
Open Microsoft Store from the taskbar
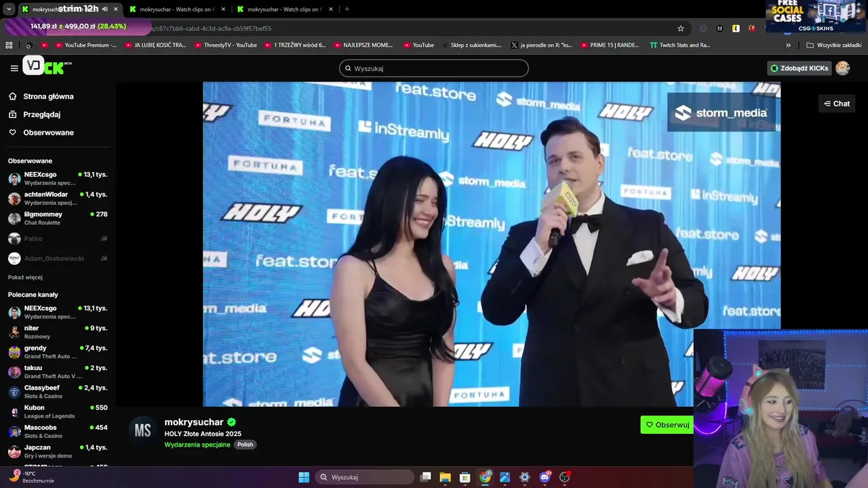pyautogui.click(x=465, y=477)
